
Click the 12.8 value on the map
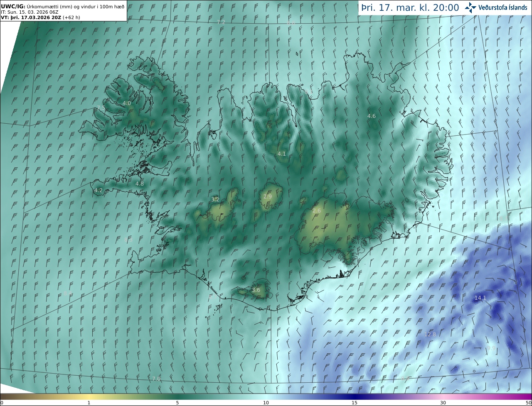click(430, 334)
